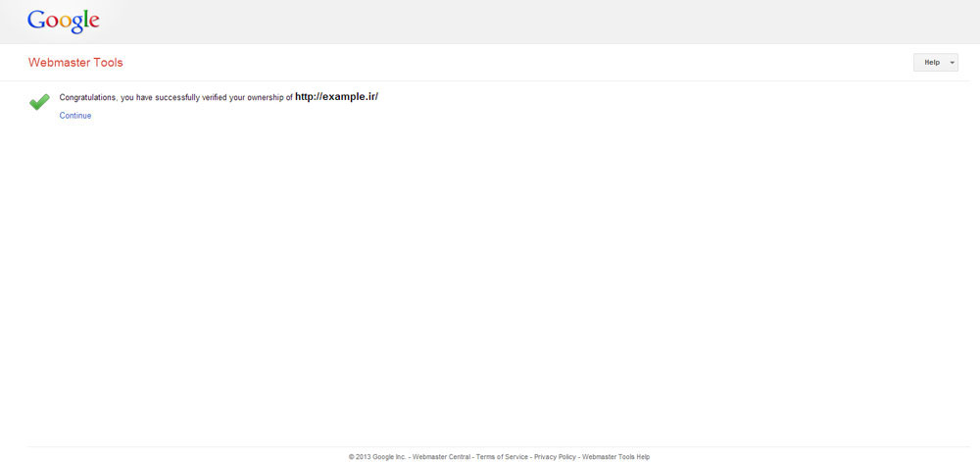Click the bold http://example.ir/ site URL
This screenshot has width=980, height=462.
[x=336, y=96]
